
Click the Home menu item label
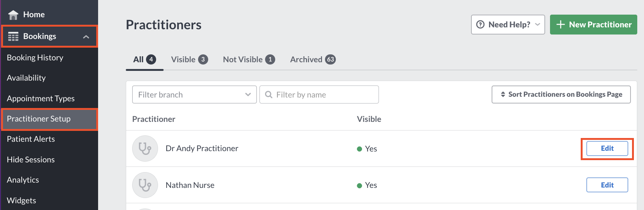[34, 15]
